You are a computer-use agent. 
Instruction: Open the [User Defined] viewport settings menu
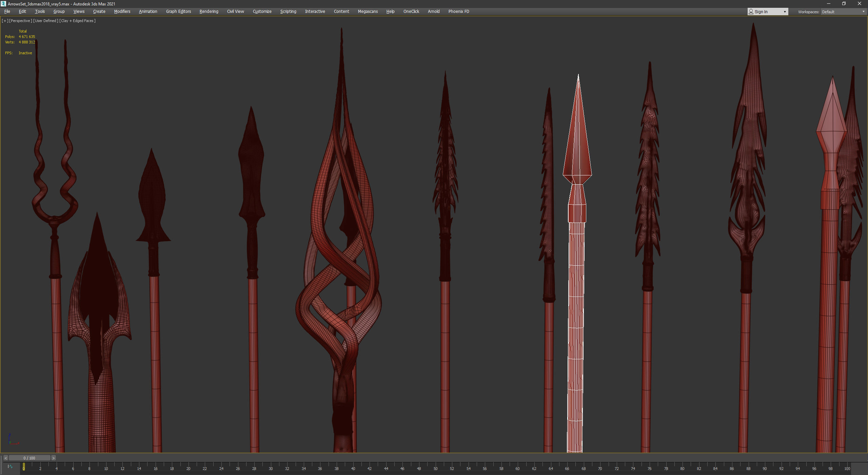coord(46,21)
